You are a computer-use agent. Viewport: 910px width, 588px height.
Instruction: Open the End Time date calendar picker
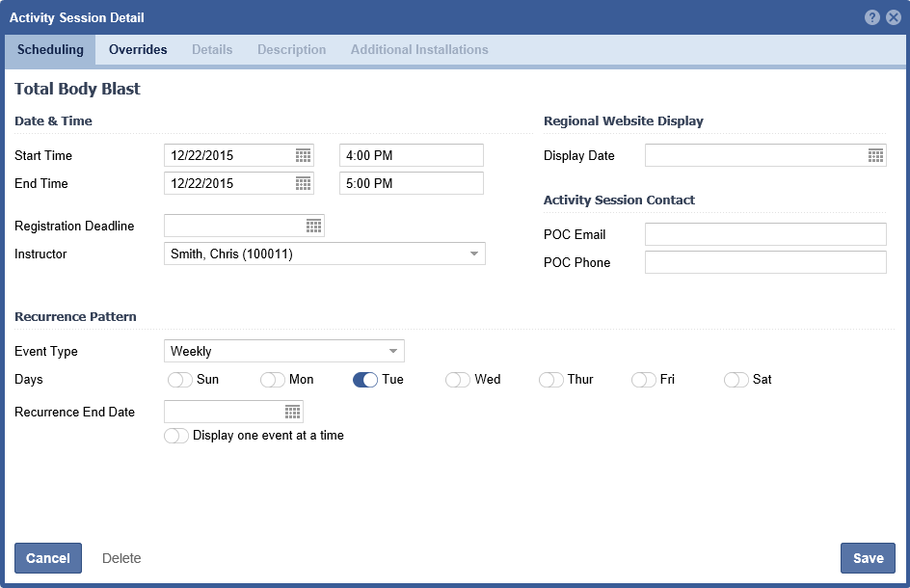[x=303, y=183]
